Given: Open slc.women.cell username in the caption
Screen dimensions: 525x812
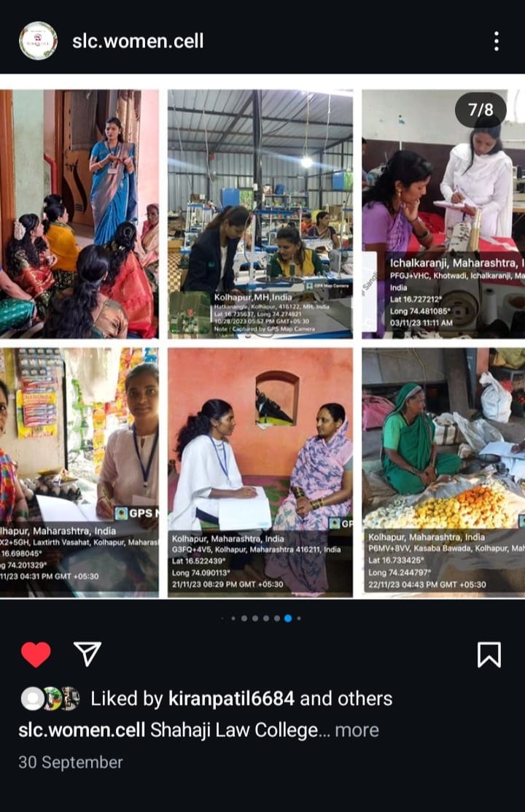Looking at the screenshot, I should click(x=82, y=730).
